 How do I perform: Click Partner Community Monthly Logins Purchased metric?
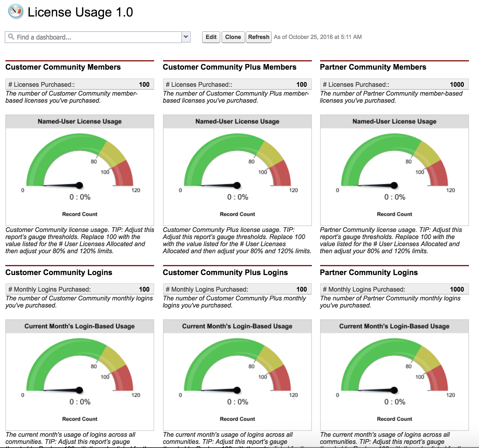click(x=394, y=289)
